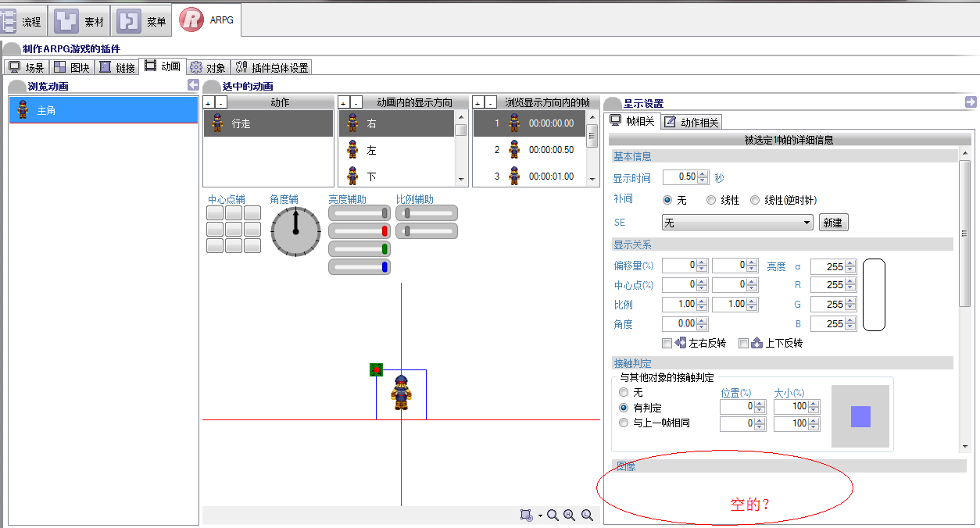980x528 pixels.
Task: Choose 线性(逆时针) tween radio option
Action: tap(755, 200)
